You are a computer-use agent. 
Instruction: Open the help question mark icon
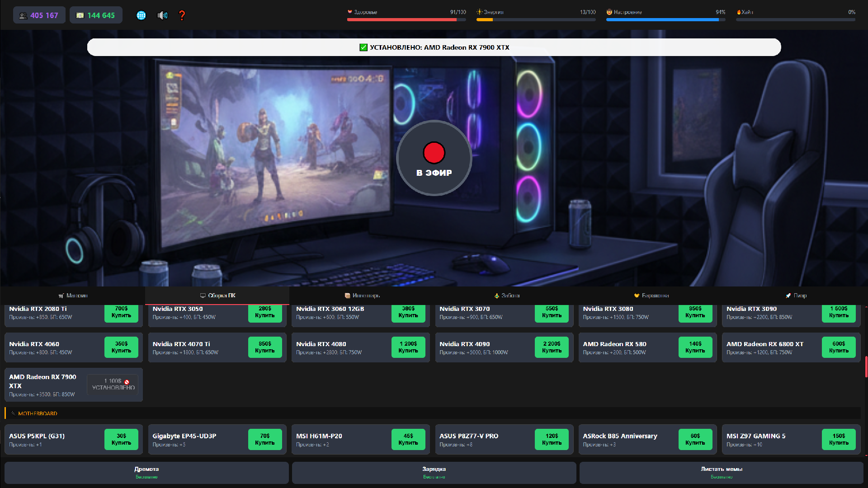(182, 15)
